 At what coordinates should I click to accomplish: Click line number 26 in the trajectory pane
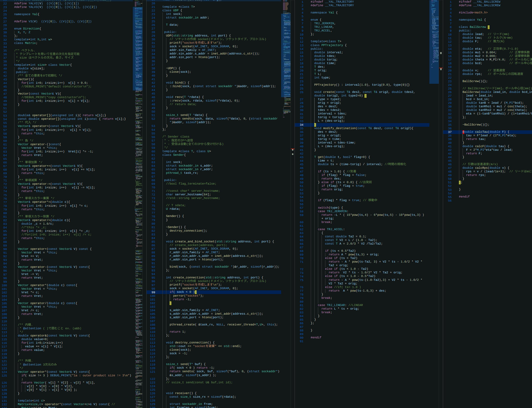point(302,92)
